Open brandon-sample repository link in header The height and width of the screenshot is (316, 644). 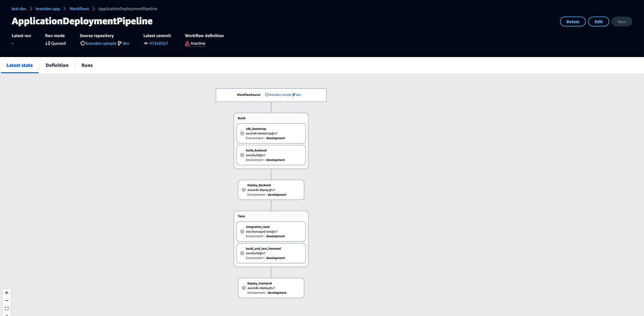101,43
